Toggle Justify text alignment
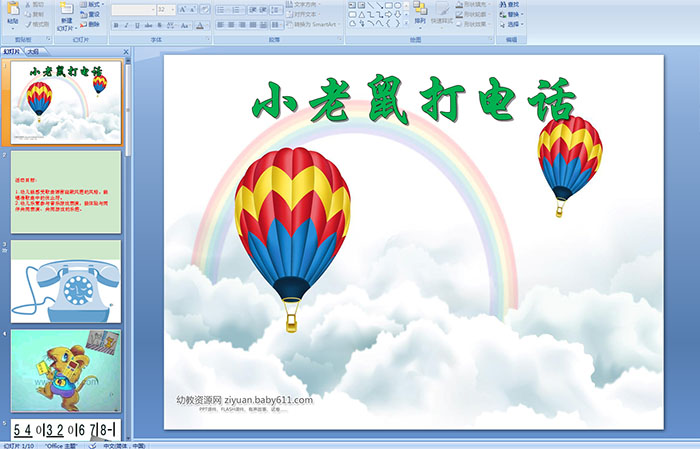Viewport: 700px width, 449px height. point(253,25)
